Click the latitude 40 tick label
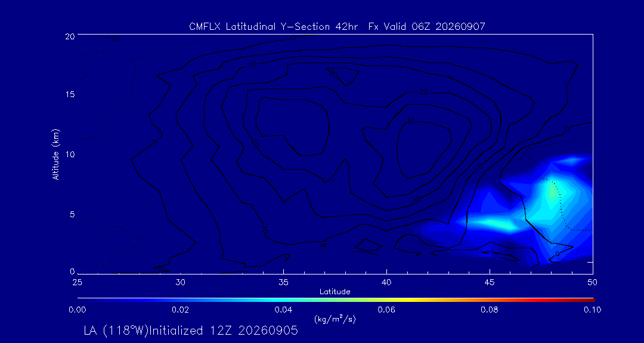This screenshot has height=343, width=644. tap(386, 282)
